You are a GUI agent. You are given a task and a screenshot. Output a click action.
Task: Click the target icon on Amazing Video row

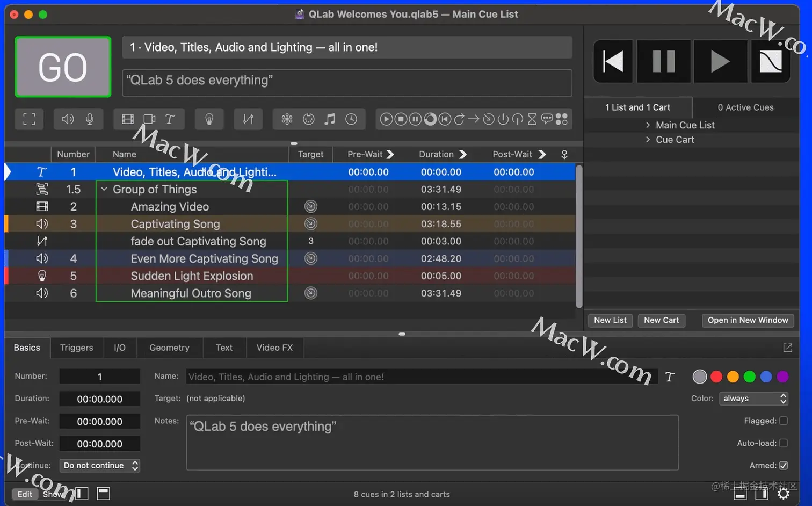pos(311,206)
